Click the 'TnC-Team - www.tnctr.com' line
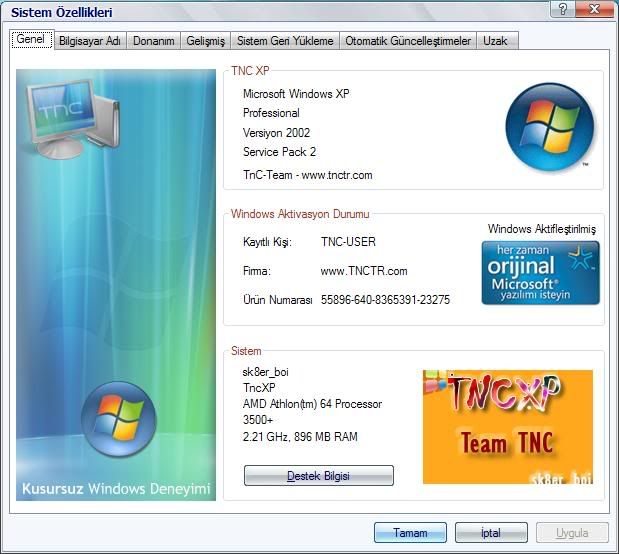The height and width of the screenshot is (554, 619). point(308,175)
